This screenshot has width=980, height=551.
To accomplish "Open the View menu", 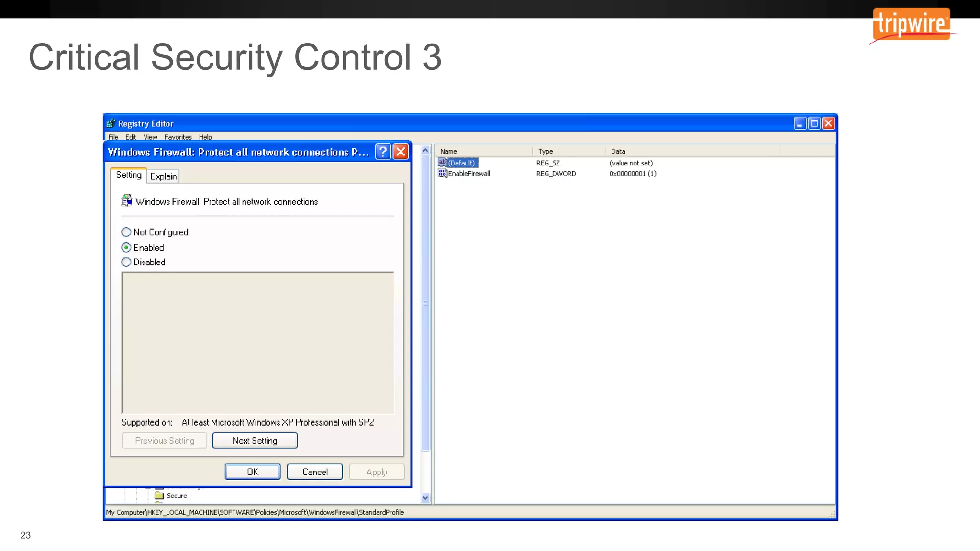I will pyautogui.click(x=150, y=137).
